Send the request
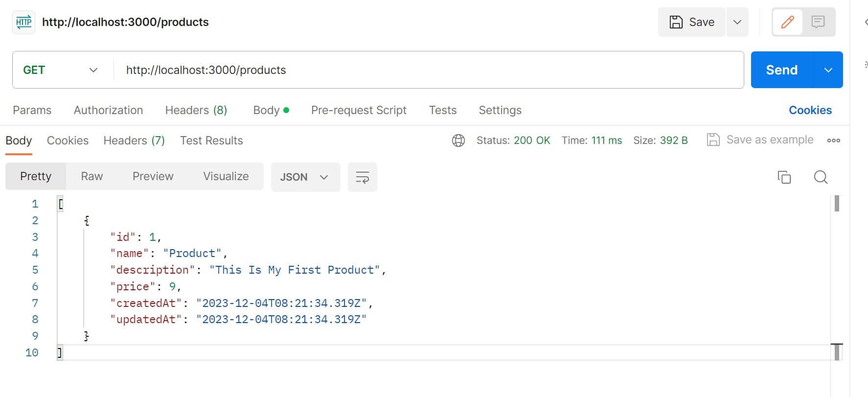Image resolution: width=868 pixels, height=397 pixels. click(x=782, y=70)
